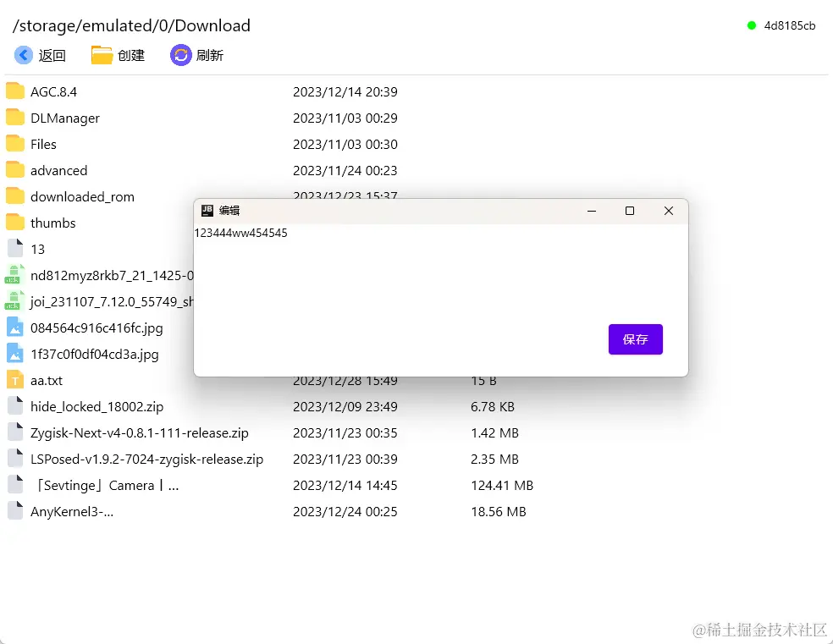833x644 pixels.
Task: Save the edited text with 保存 button
Action: (x=636, y=339)
